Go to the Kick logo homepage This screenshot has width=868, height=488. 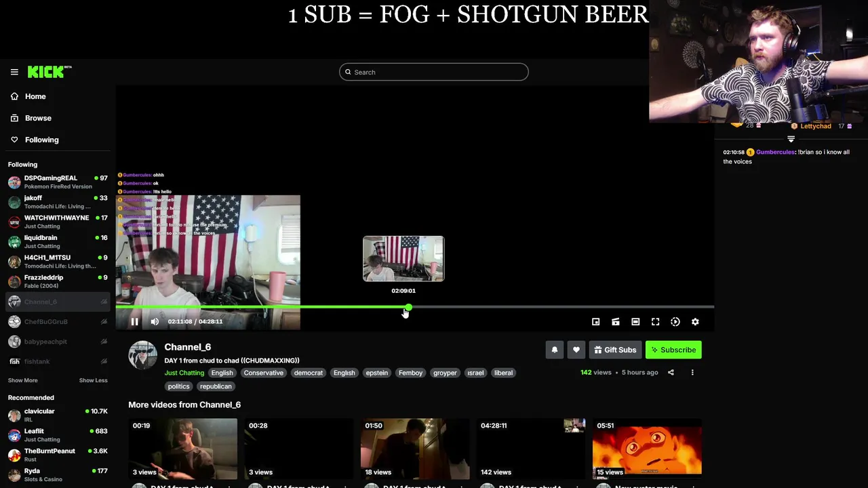[x=50, y=72]
